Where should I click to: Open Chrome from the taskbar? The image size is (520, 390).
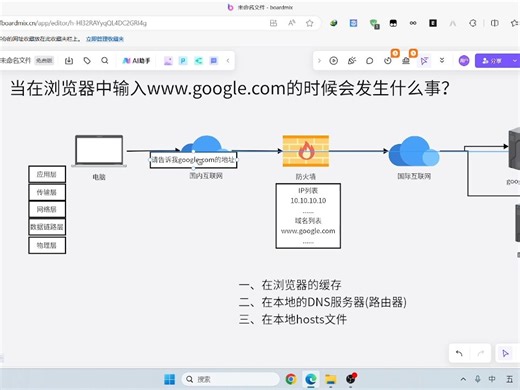pyautogui.click(x=291, y=379)
